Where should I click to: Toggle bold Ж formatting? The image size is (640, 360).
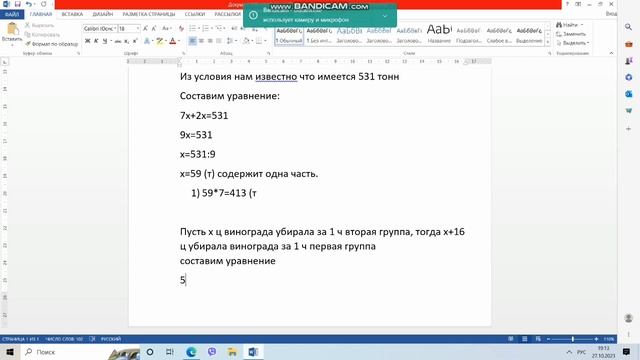(87, 41)
